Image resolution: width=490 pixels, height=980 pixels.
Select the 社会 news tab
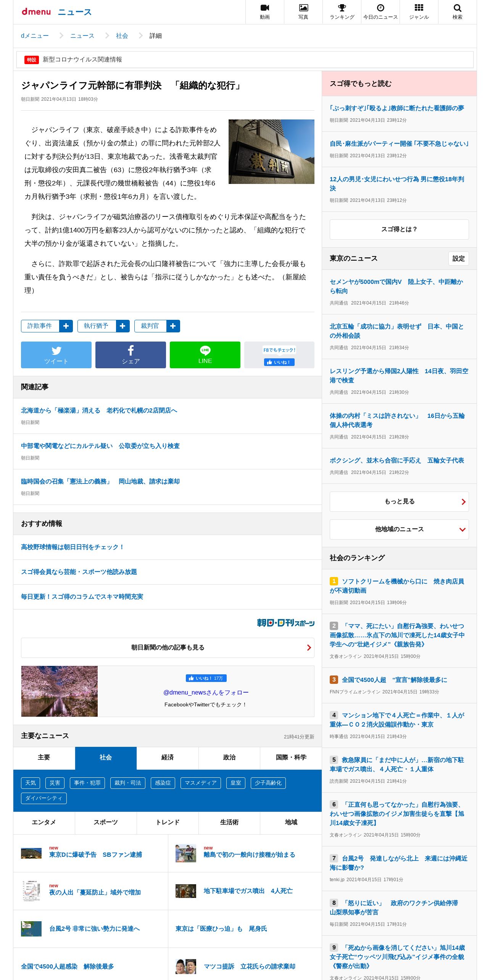click(x=106, y=758)
